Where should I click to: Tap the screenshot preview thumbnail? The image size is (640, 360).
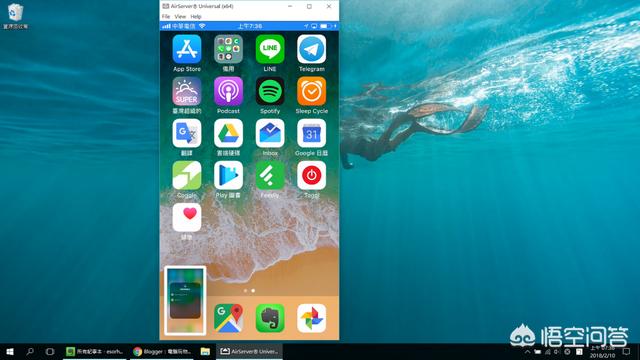(x=185, y=300)
